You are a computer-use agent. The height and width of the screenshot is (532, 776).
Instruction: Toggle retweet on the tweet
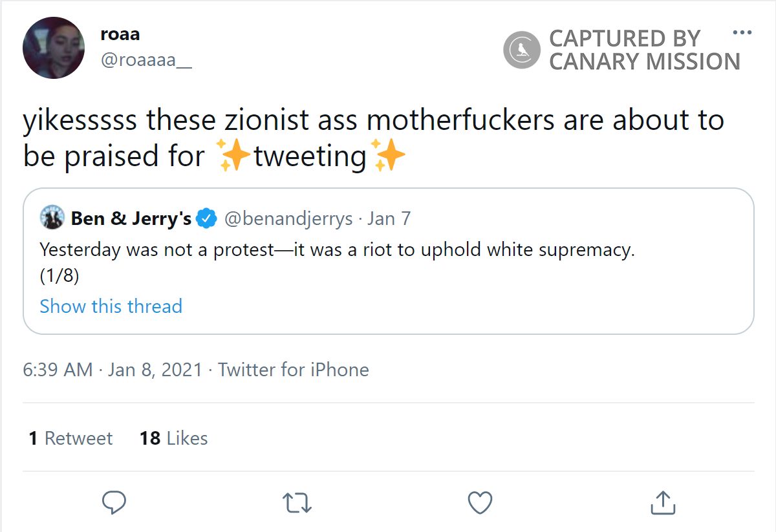(x=297, y=502)
